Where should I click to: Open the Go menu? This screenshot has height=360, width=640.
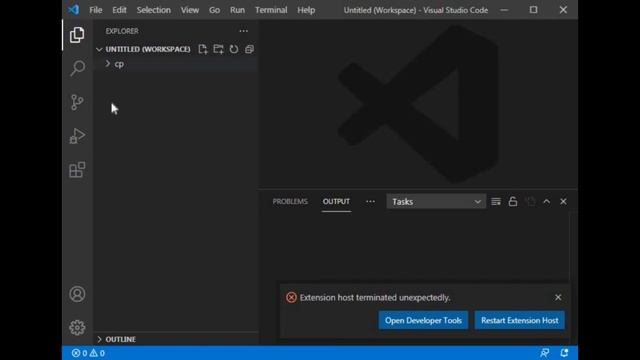point(214,10)
